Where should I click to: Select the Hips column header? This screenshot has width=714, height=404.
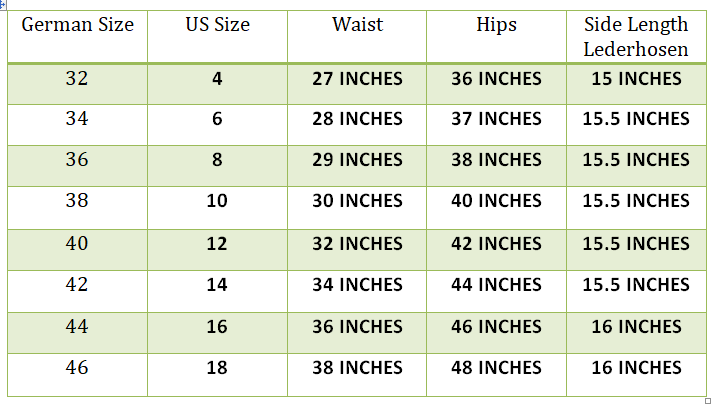point(496,25)
